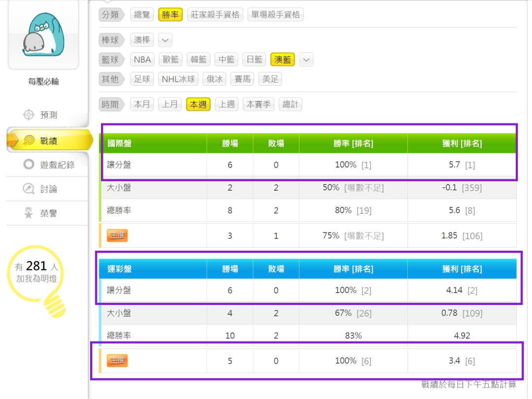Click the 討論 chat bubble icon

pos(29,189)
